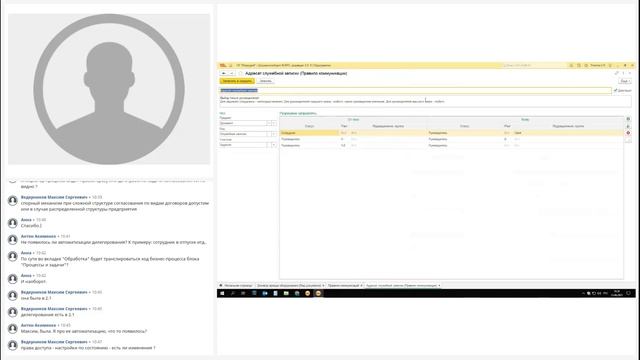Click chat message 'И наоборот.'

click(33, 281)
